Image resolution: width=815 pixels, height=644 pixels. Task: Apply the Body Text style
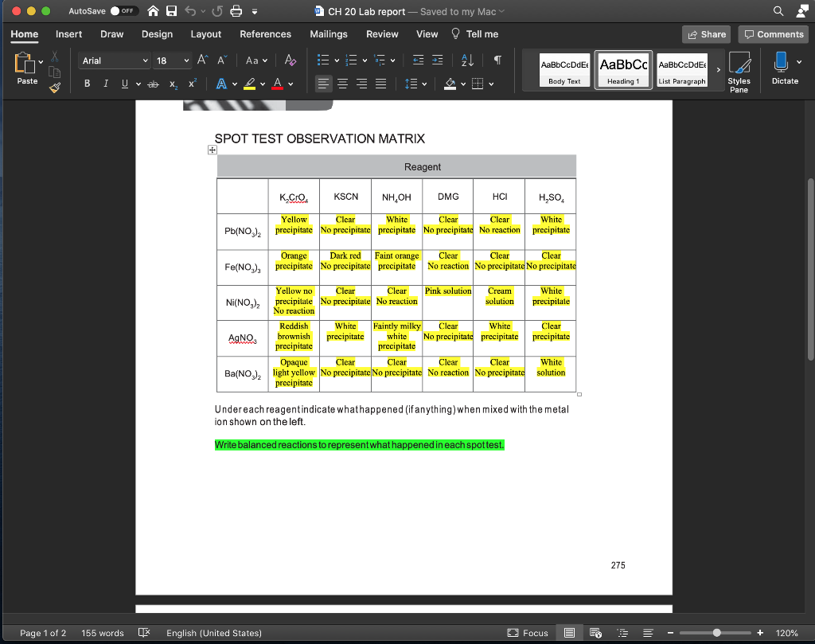click(x=564, y=69)
